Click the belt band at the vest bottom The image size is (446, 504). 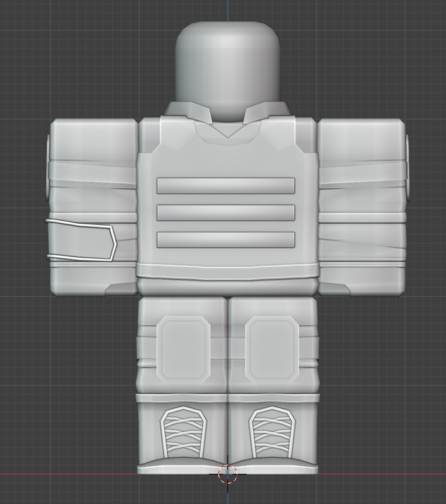[227, 272]
